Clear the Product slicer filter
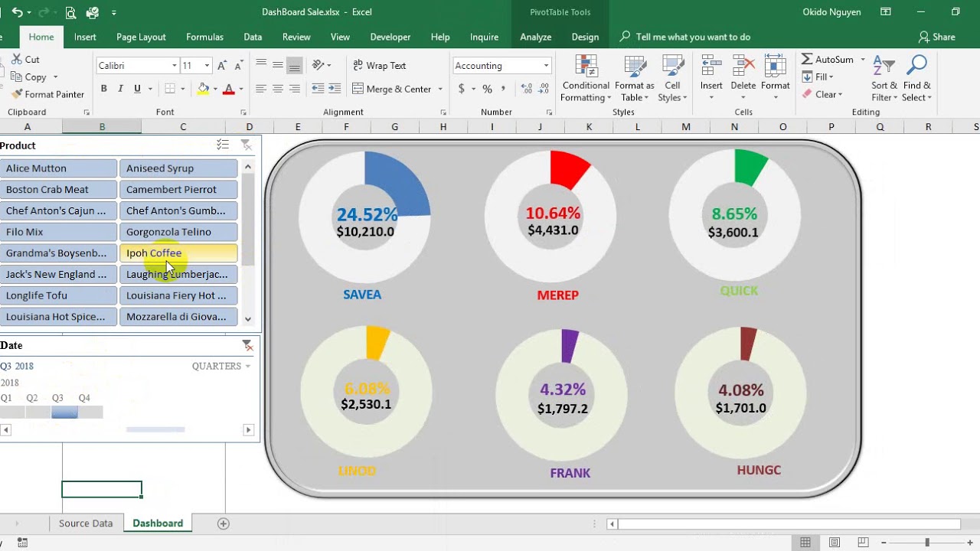980x551 pixels. click(246, 145)
